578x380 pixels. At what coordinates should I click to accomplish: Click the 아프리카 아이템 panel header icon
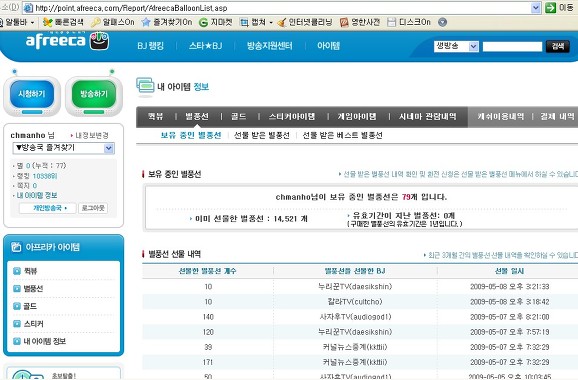click(x=16, y=247)
